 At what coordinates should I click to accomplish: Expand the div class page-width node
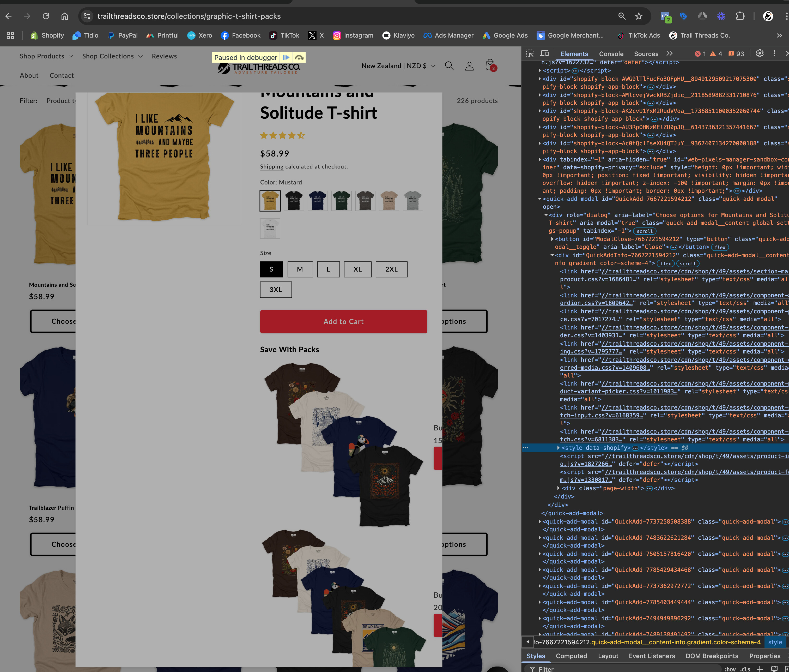(x=558, y=488)
